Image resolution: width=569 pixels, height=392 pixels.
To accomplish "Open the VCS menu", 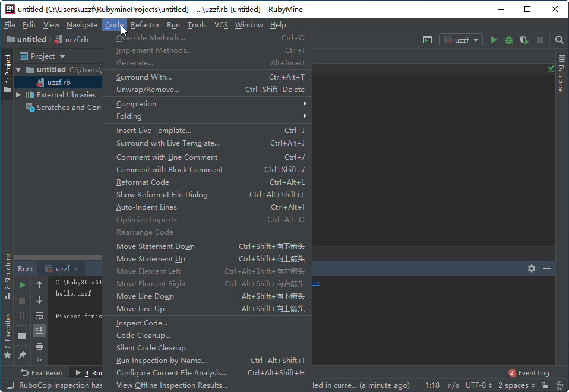I will tap(221, 25).
